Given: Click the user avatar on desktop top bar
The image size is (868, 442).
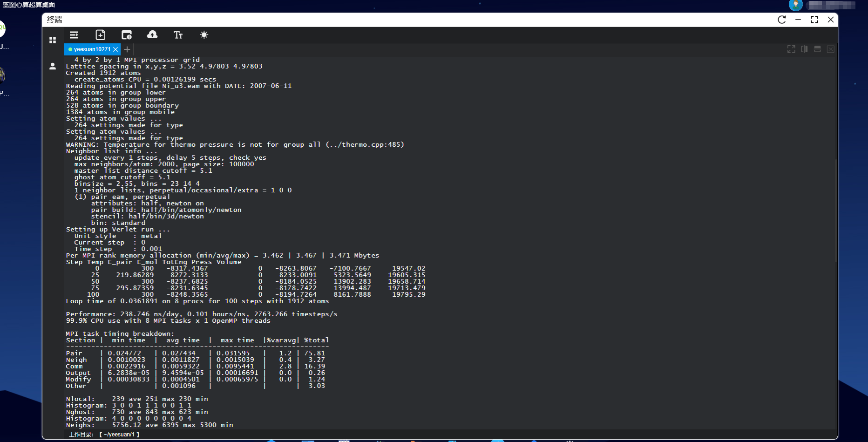Looking at the screenshot, I should pos(795,5).
